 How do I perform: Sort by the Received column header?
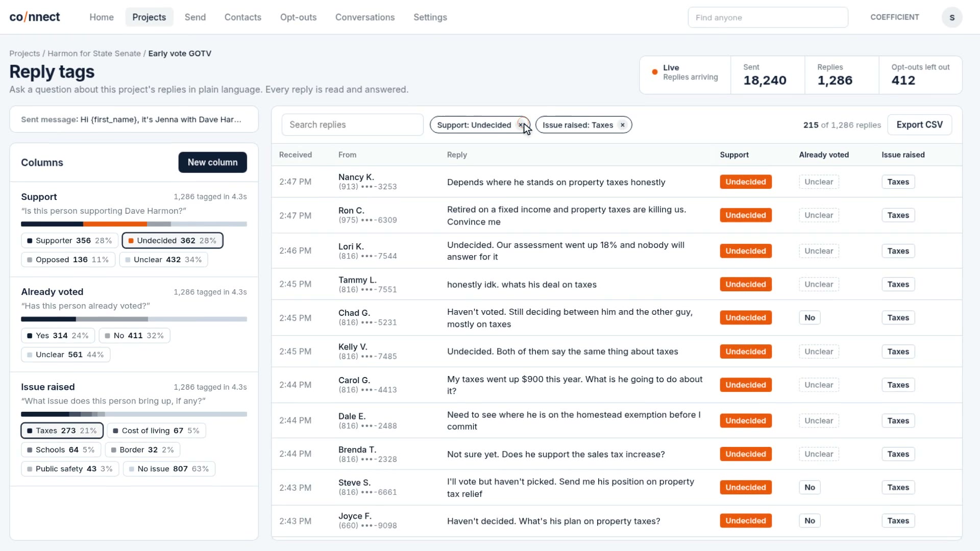point(295,155)
